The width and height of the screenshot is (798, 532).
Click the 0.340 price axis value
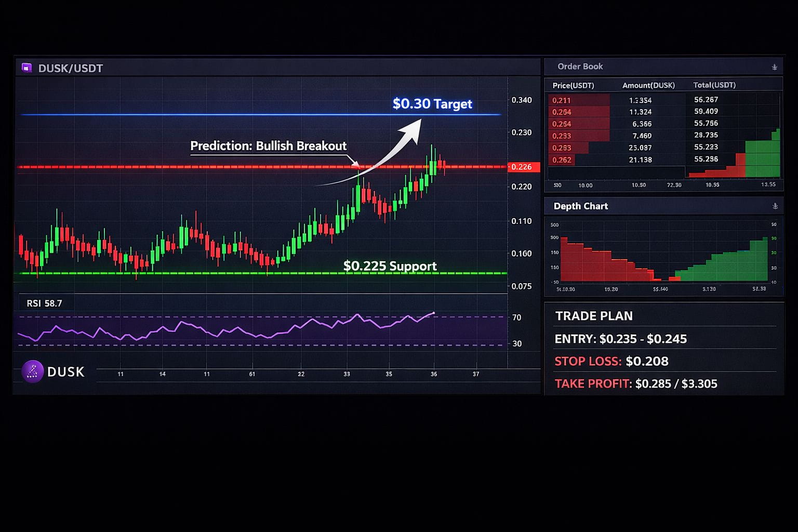click(522, 100)
